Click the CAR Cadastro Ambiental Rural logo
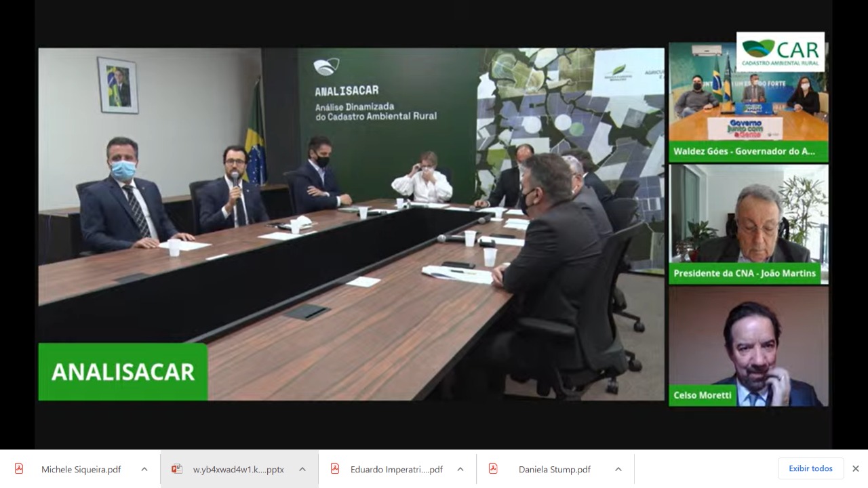This screenshot has height=488, width=868. point(781,52)
